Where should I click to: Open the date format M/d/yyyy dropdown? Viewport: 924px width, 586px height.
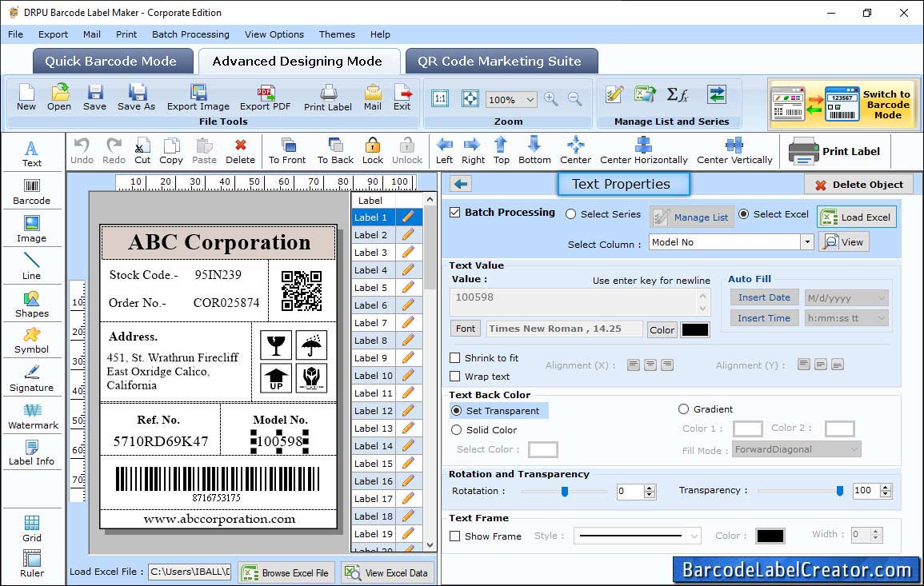click(881, 298)
